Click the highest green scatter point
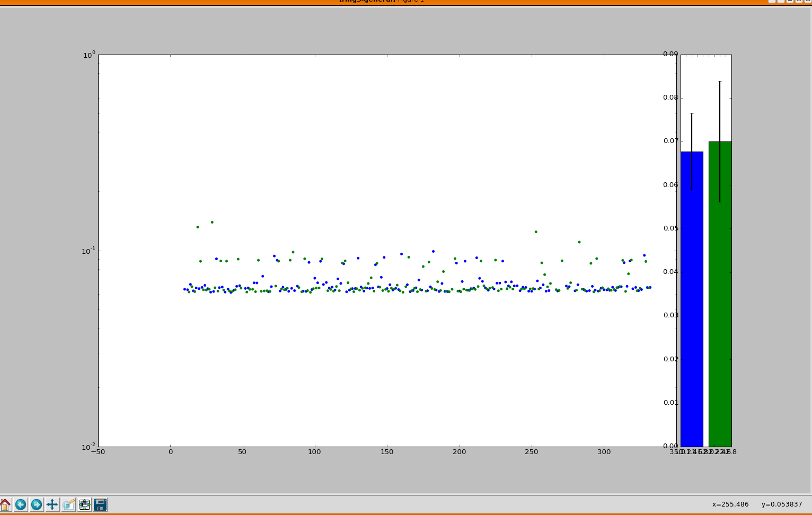This screenshot has height=515, width=812. 212,222
